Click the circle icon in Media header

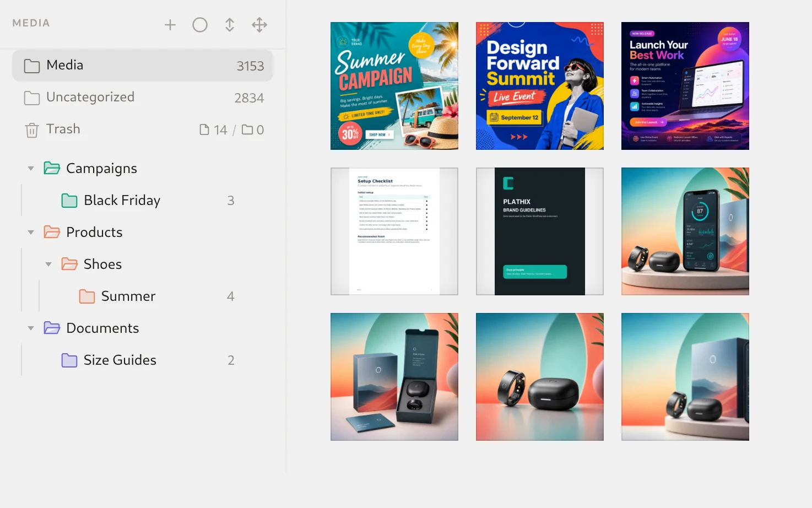click(200, 25)
